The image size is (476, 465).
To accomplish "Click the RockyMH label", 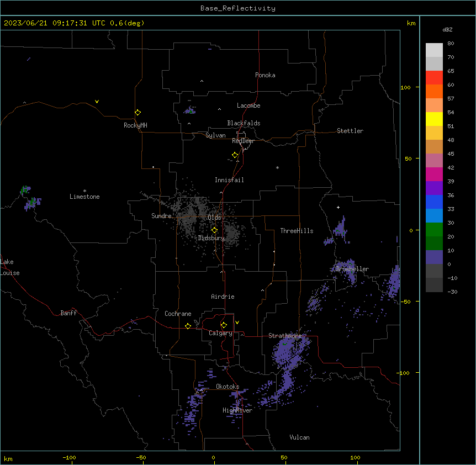I will click(x=135, y=125).
